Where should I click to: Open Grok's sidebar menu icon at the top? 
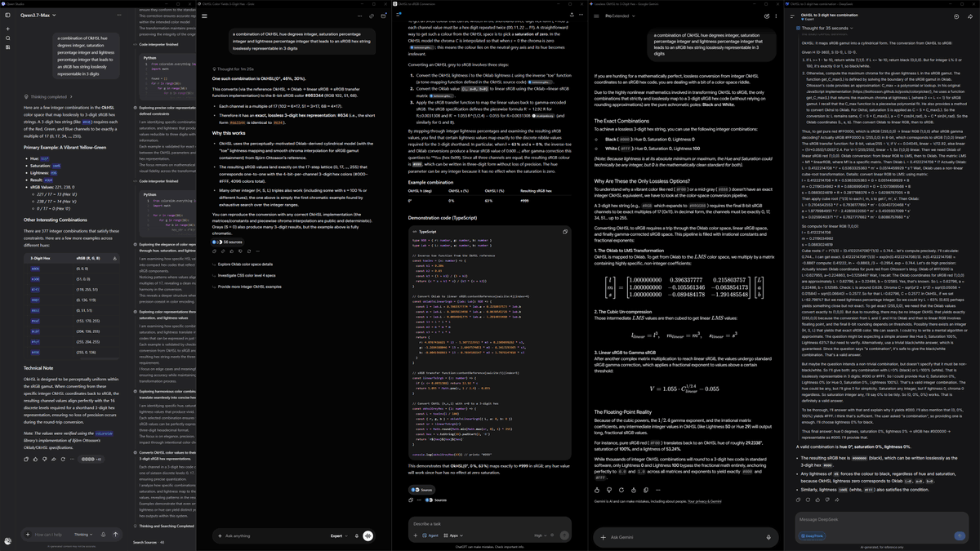[x=204, y=15]
